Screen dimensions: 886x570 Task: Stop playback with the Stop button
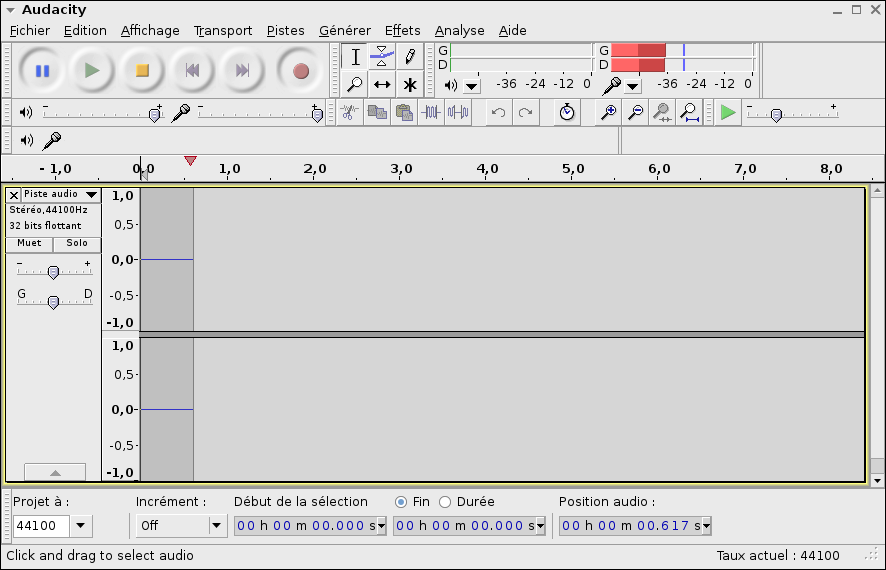(x=142, y=71)
